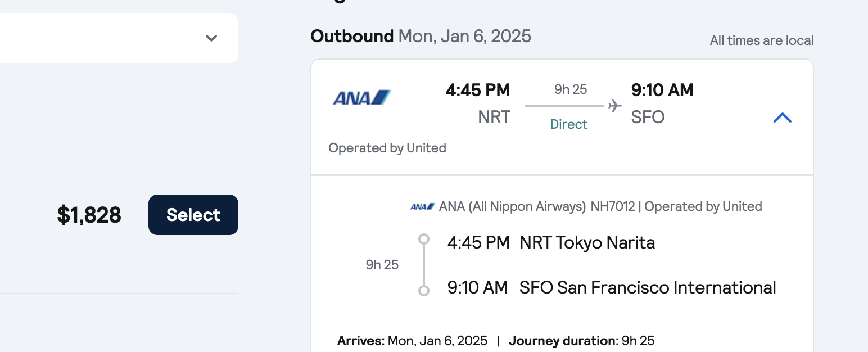Viewport: 868px width, 352px height.
Task: Click the Direct flight label
Action: [568, 124]
